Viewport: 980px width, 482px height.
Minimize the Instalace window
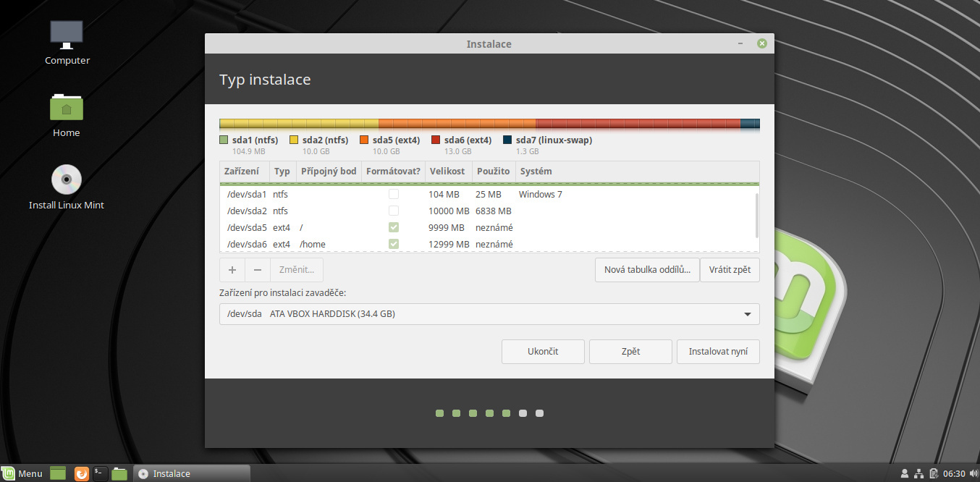click(740, 44)
